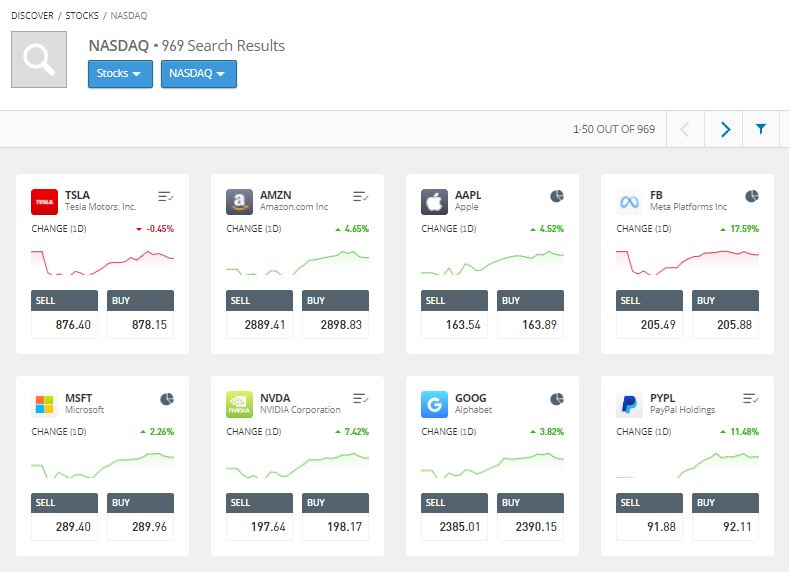Click NASDAQ in the breadcrumb
Image resolution: width=789 pixels, height=572 pixels.
129,16
